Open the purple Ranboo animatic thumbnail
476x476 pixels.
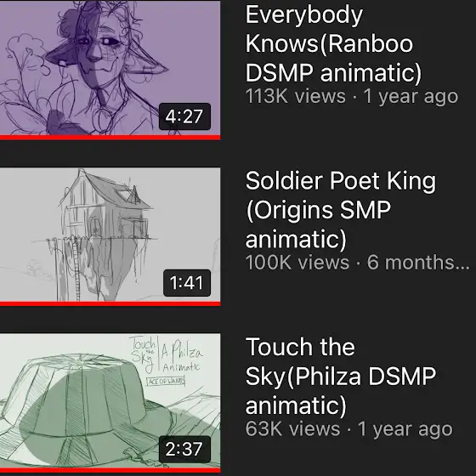coord(110,70)
